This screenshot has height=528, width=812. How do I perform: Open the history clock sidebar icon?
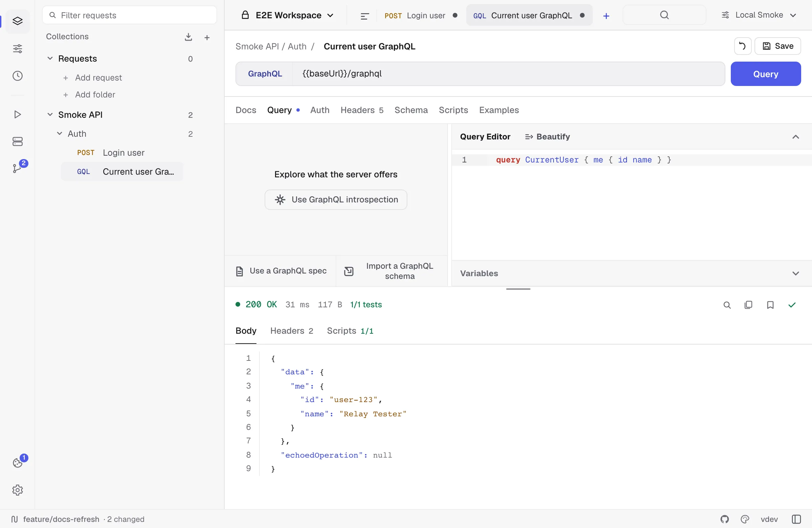tap(17, 76)
